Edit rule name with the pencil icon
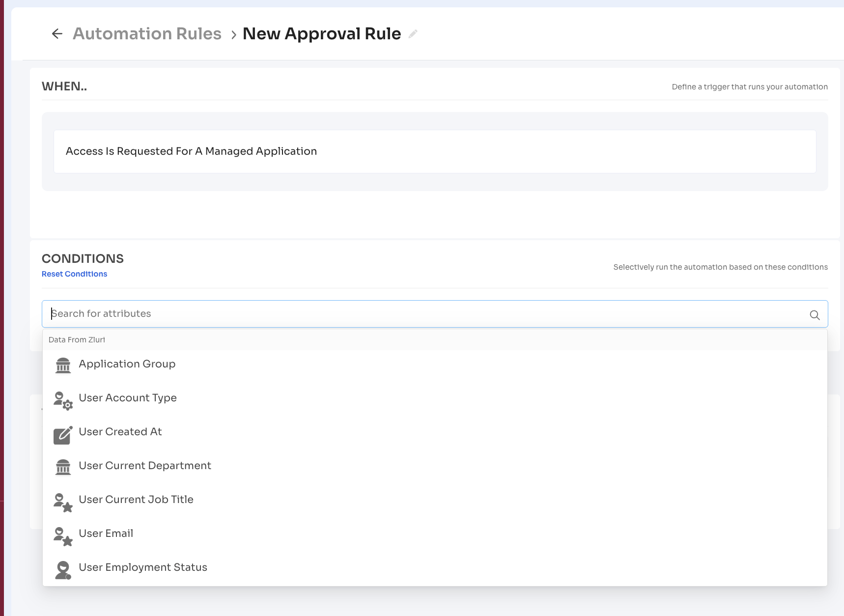Screen dimensions: 844x616 click(x=413, y=34)
